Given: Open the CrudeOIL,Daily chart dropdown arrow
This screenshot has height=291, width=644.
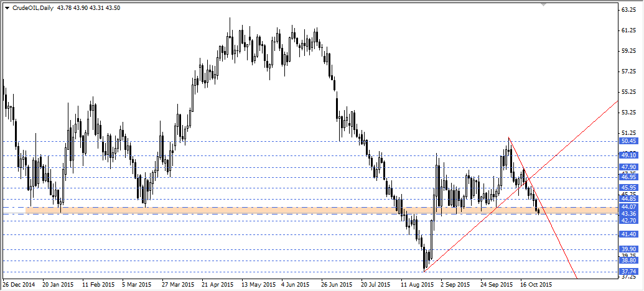Looking at the screenshot, I should pyautogui.click(x=7, y=7).
